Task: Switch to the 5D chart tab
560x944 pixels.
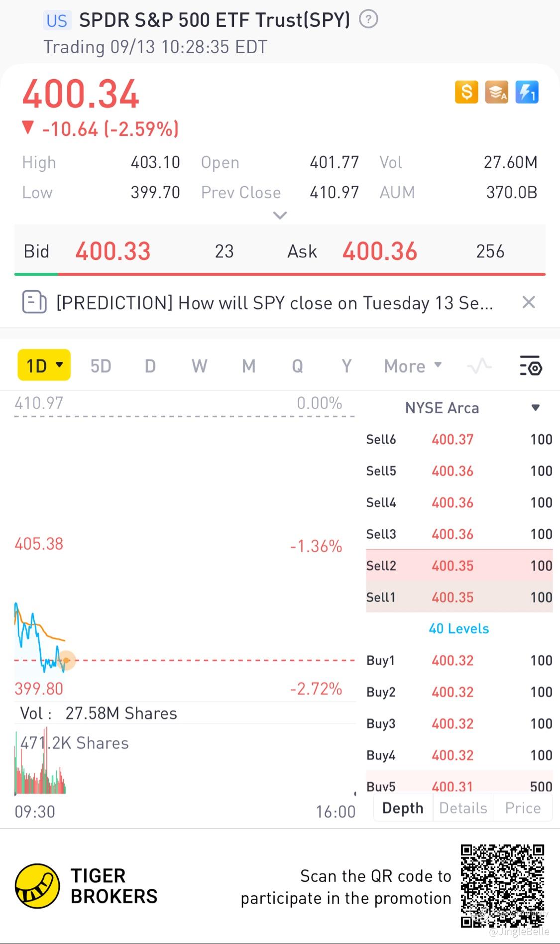Action: pyautogui.click(x=101, y=366)
